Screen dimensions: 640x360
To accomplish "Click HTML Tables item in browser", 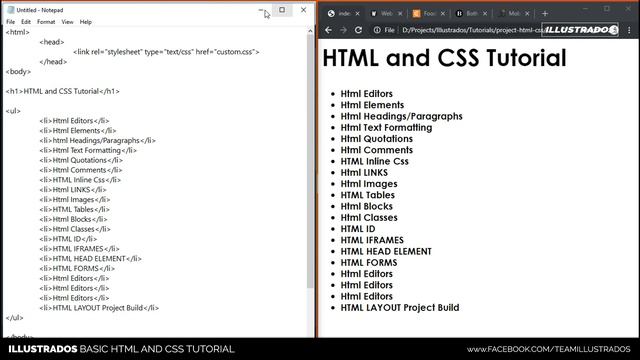I will tap(368, 195).
